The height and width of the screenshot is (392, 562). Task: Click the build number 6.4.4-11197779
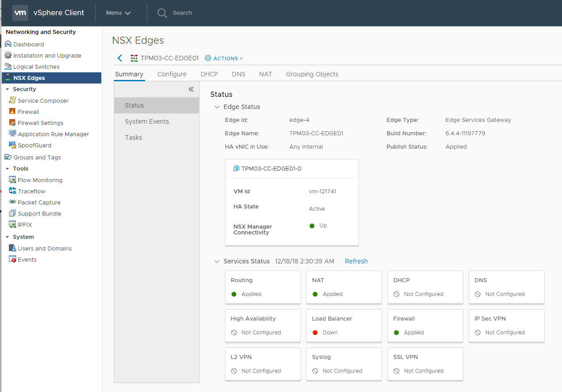point(465,133)
